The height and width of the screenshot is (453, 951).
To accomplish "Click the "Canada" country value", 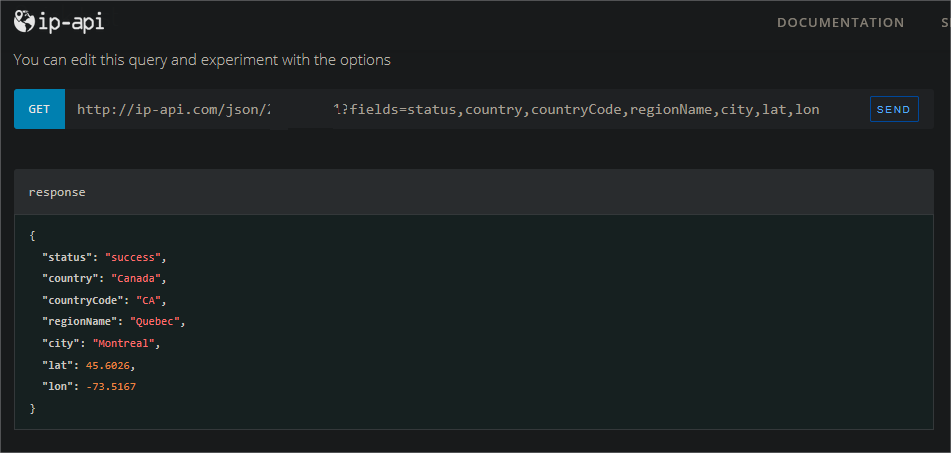I will click(136, 279).
